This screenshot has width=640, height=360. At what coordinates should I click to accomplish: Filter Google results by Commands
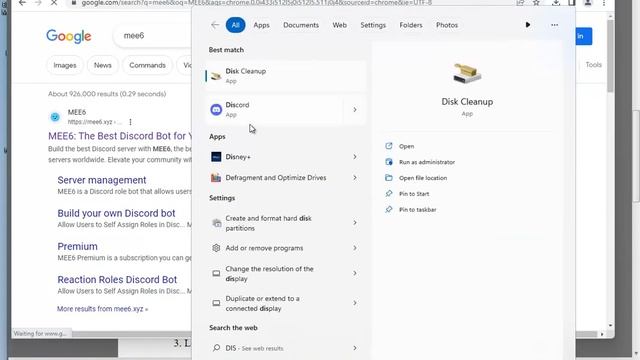pos(147,65)
